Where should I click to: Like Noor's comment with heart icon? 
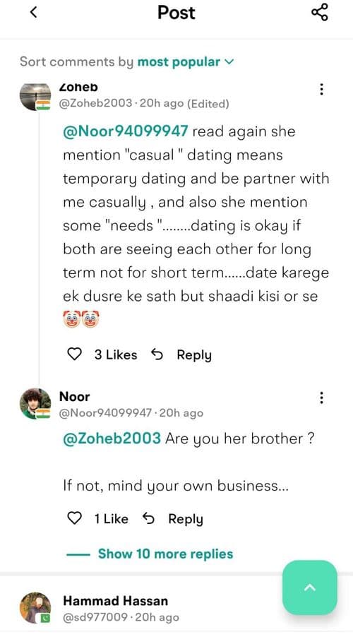(x=74, y=518)
